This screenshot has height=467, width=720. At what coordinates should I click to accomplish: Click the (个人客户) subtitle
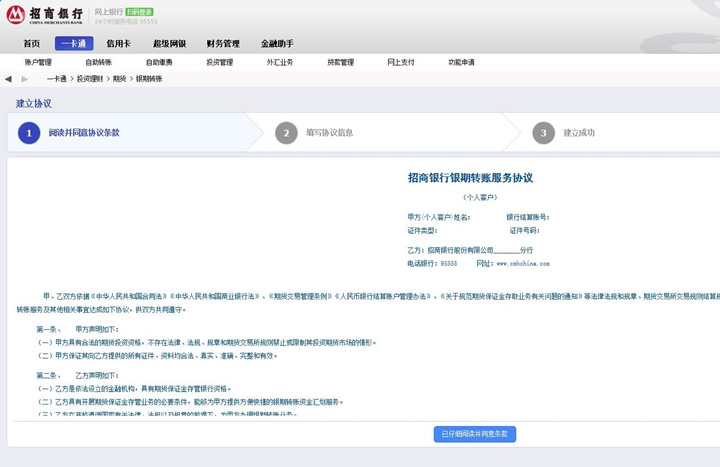coord(480,197)
